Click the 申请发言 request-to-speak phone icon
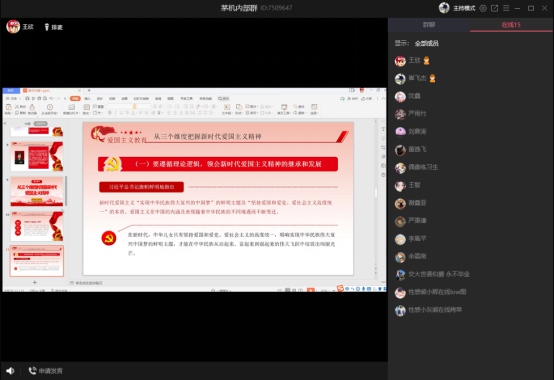This screenshot has width=554, height=380. tap(32, 370)
